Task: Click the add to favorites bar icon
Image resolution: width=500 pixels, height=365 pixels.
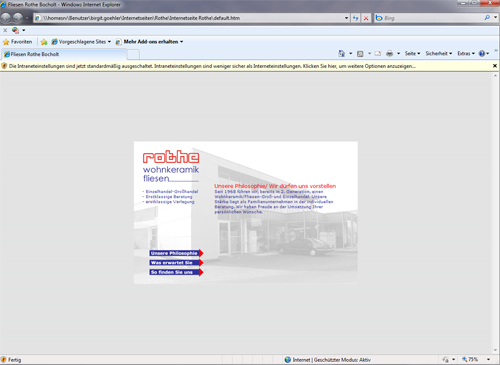Action: 44,42
